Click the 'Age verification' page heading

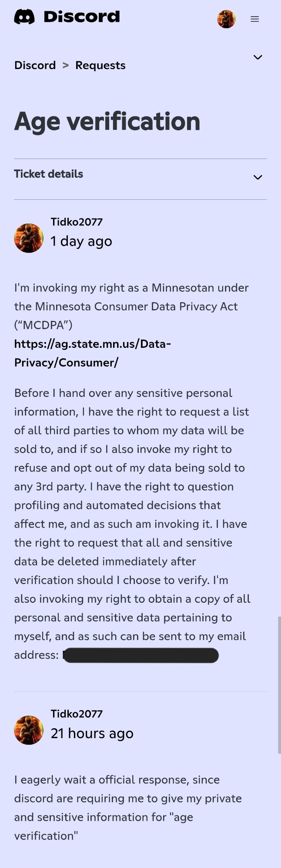[107, 121]
